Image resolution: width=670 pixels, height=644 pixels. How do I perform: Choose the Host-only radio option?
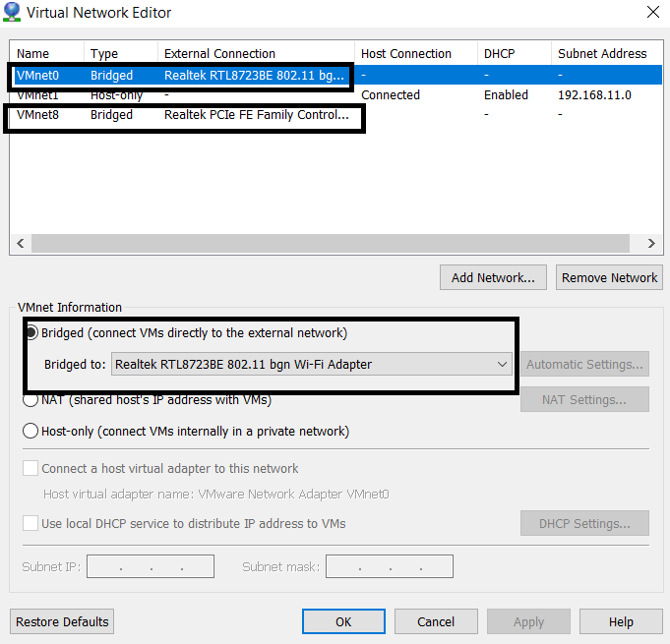30,431
